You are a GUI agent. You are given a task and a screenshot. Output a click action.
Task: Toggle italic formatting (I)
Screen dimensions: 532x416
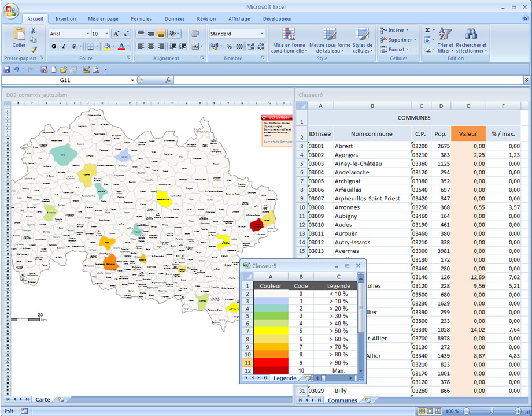[x=64, y=46]
